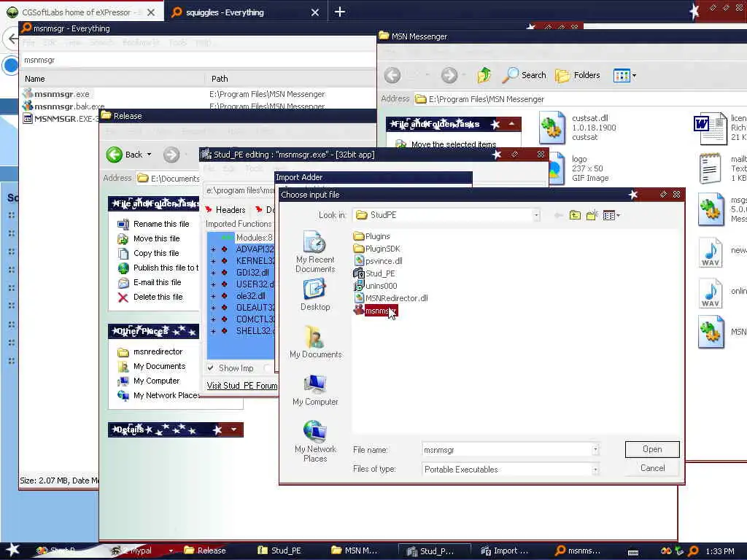Select the SHELL32 module row

click(x=255, y=331)
